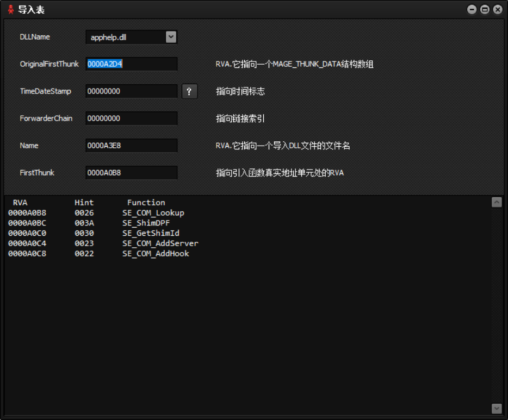Open the DLLName dropdown arrow
The width and height of the screenshot is (508, 420).
pos(171,37)
